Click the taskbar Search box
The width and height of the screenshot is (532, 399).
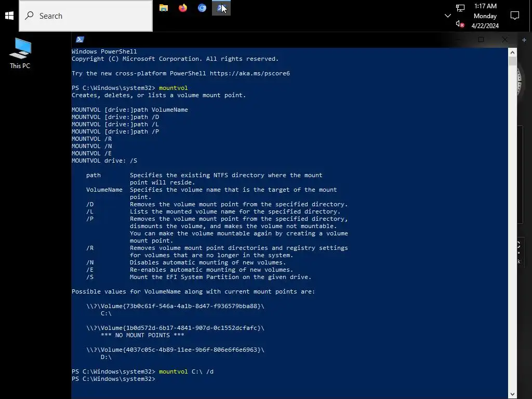pyautogui.click(x=86, y=16)
